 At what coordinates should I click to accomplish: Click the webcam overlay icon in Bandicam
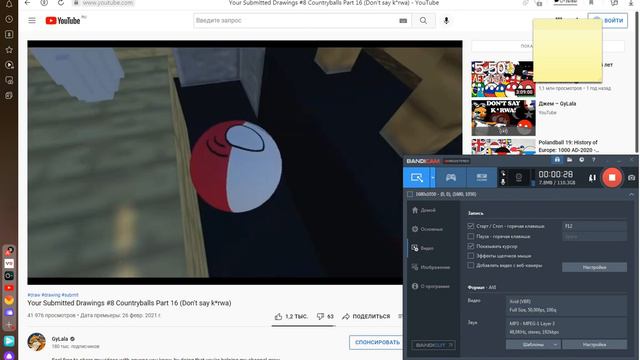pos(519,178)
